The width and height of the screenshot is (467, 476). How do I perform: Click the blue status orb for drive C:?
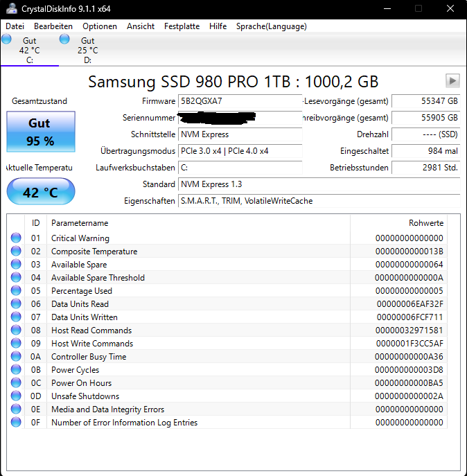pos(6,39)
